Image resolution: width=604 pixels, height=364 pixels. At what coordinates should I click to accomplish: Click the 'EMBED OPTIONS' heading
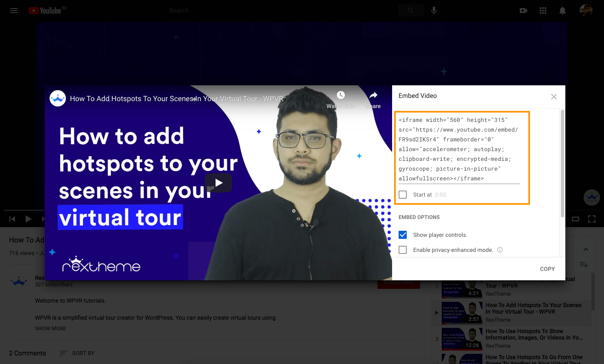(419, 217)
